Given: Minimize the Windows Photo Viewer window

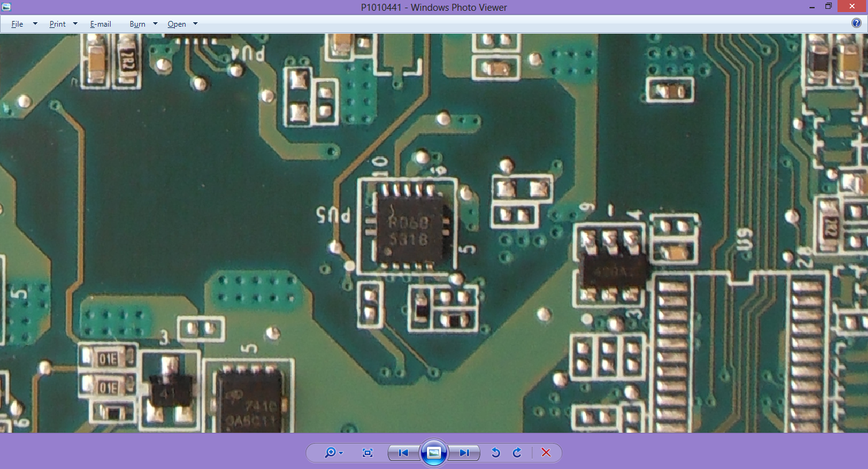Looking at the screenshot, I should pyautogui.click(x=812, y=6).
